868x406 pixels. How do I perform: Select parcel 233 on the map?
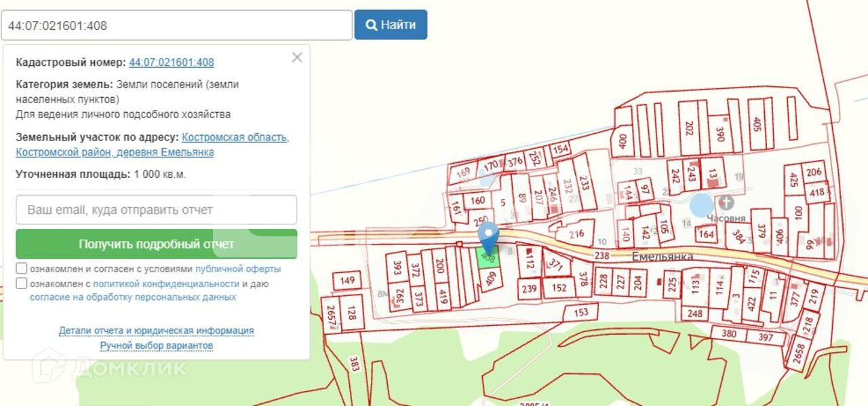(585, 182)
